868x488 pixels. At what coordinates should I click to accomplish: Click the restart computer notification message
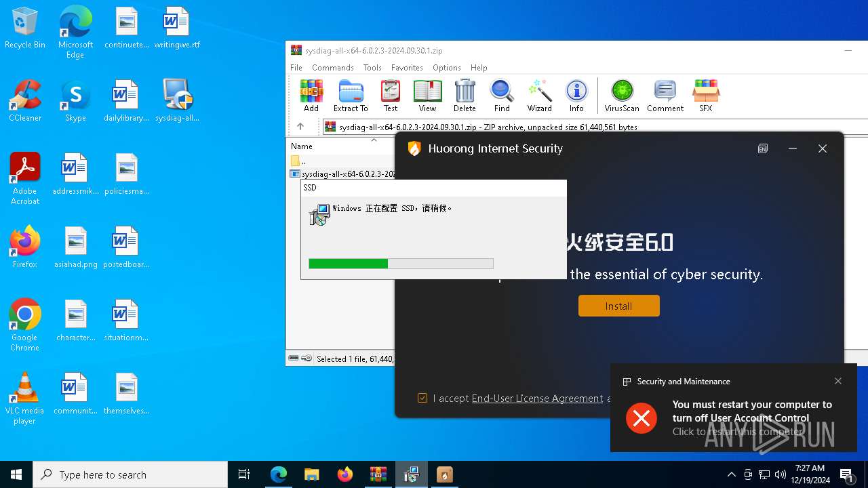[751, 418]
